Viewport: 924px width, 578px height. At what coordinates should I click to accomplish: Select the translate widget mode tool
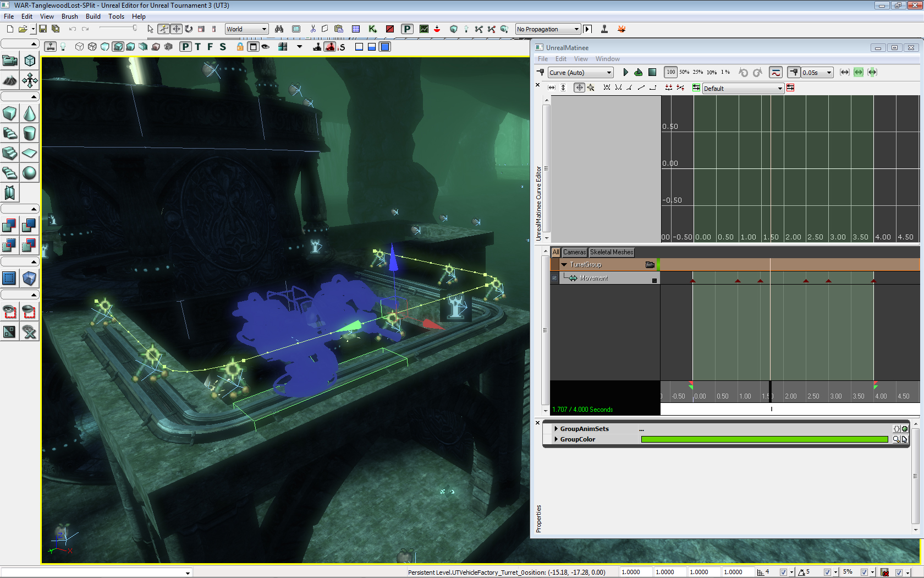(x=177, y=29)
